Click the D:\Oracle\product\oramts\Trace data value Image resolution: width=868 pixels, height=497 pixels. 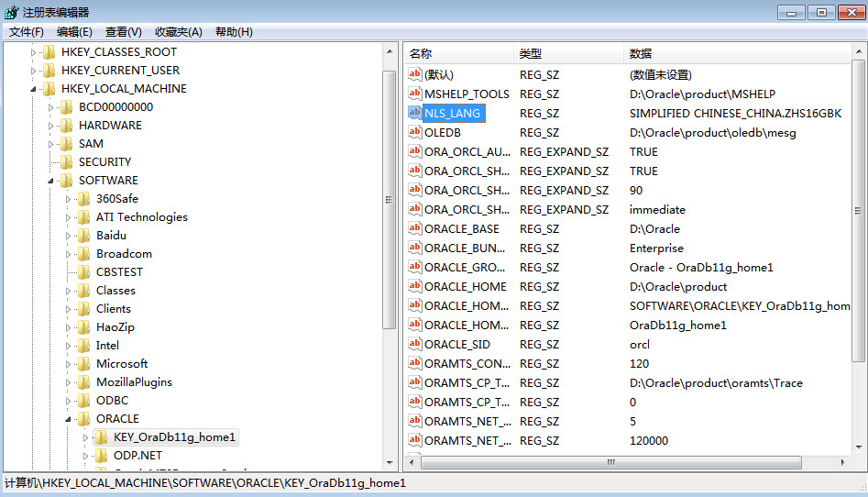point(716,383)
